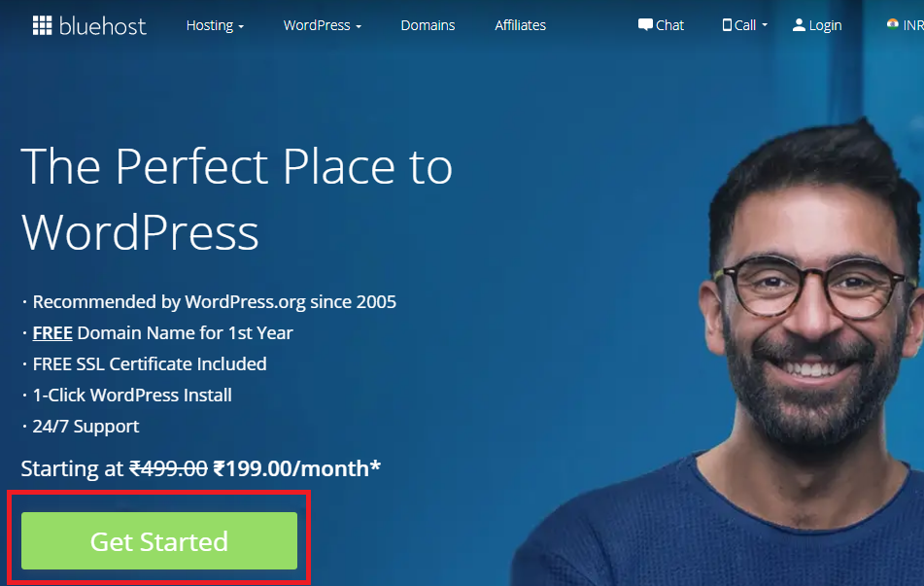Open the Affiliates menu item
This screenshot has width=924, height=586.
(521, 25)
